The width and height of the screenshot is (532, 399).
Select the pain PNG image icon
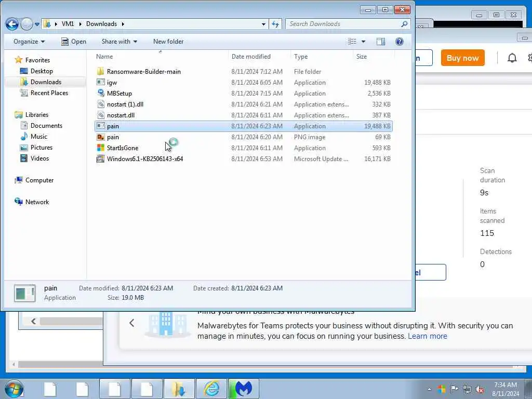click(x=100, y=137)
